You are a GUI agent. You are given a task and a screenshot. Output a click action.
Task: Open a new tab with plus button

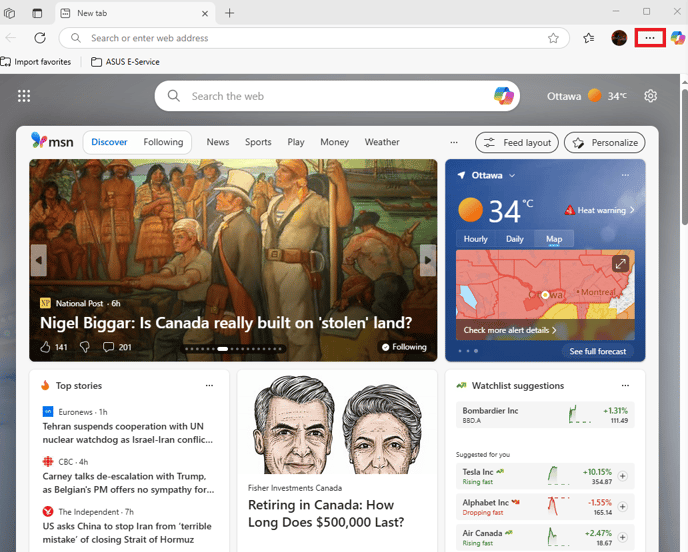[229, 13]
